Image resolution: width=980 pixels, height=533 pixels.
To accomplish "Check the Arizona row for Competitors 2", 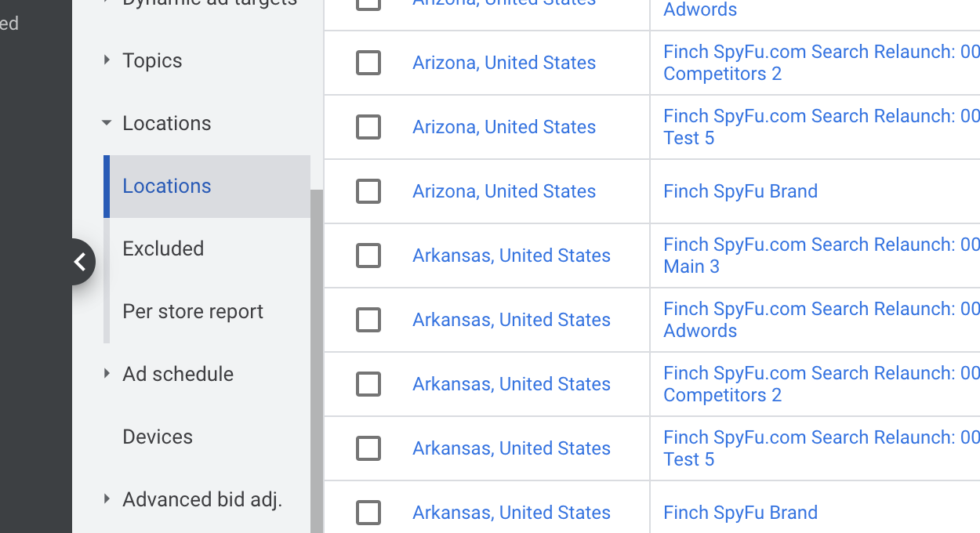I will click(368, 63).
